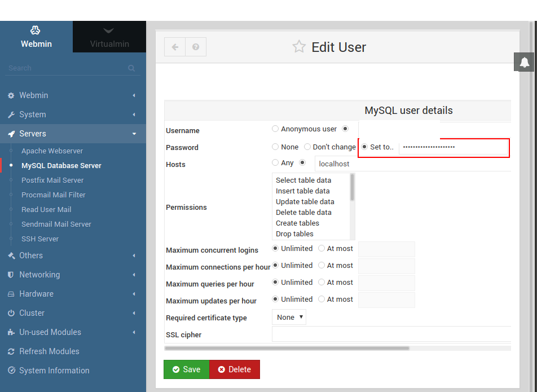Click the Webmin logo icon
The image size is (537, 392).
pyautogui.click(x=36, y=29)
